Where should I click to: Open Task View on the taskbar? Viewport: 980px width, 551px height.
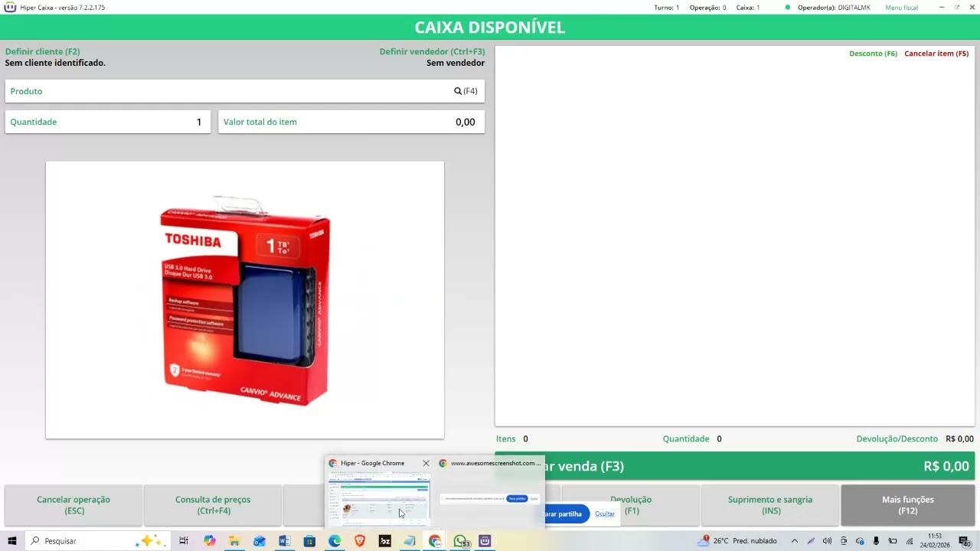click(184, 541)
